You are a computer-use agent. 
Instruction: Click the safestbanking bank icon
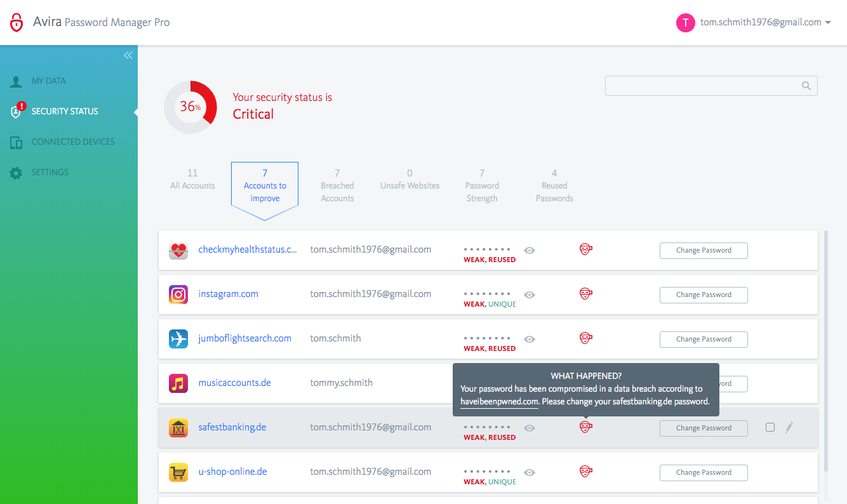[178, 428]
